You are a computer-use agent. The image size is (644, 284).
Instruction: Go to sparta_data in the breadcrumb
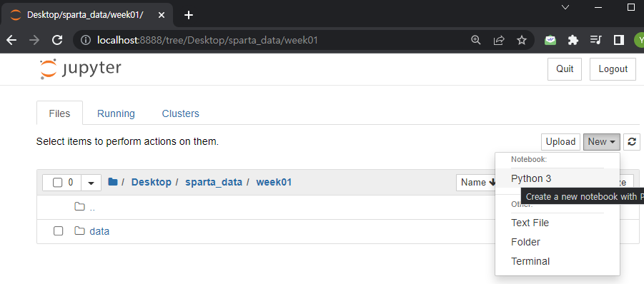(x=214, y=182)
